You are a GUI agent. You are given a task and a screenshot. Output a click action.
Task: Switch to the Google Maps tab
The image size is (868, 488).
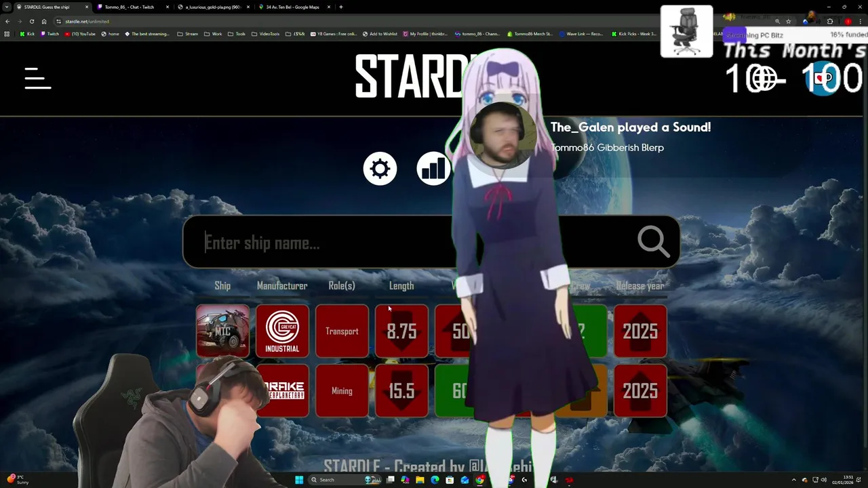(293, 7)
